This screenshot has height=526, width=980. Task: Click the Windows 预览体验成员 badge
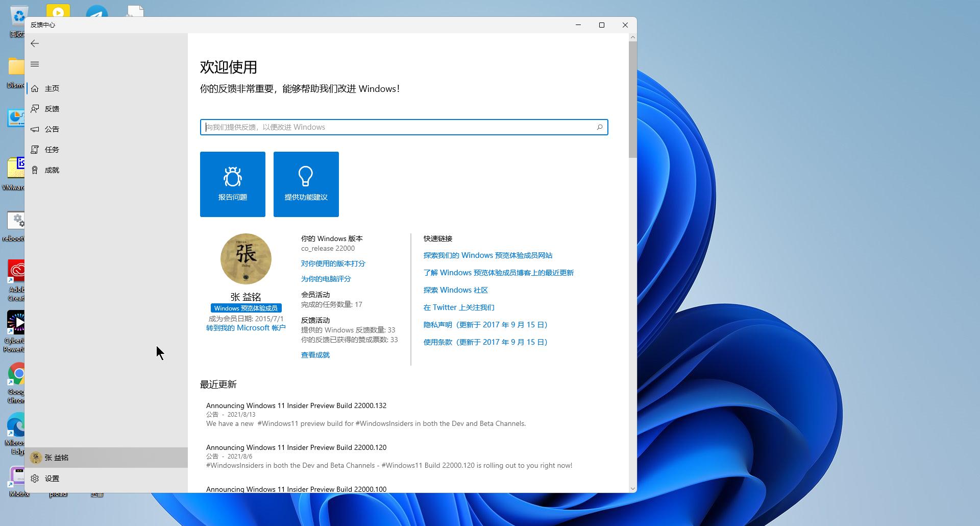point(246,308)
